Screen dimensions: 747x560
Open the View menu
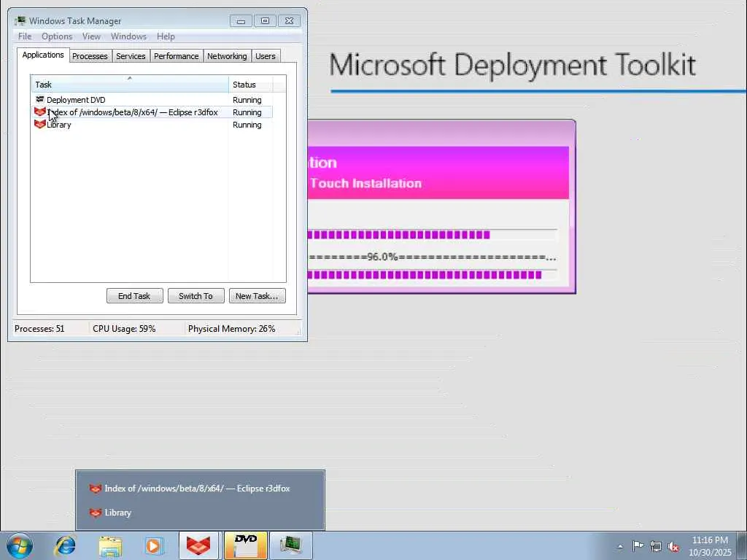(91, 36)
